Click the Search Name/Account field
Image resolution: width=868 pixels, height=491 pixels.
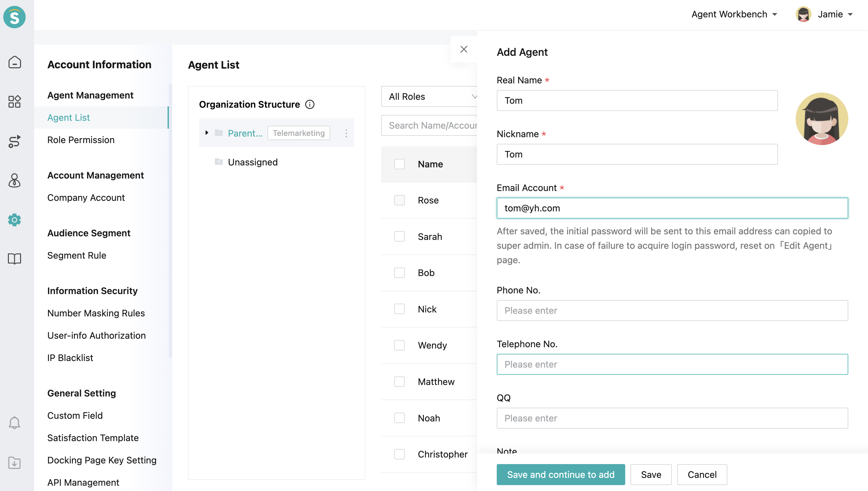429,125
